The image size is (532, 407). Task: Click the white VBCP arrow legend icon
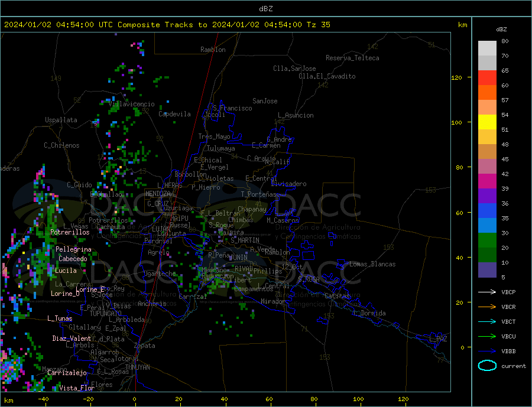(x=487, y=292)
